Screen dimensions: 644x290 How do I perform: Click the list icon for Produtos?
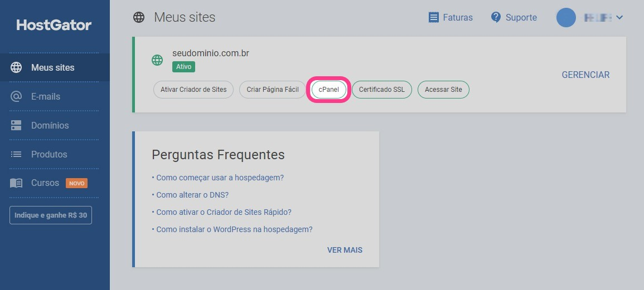[16, 154]
